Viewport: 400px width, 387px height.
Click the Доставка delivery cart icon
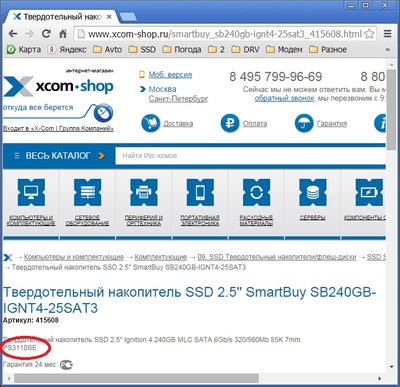click(x=151, y=123)
